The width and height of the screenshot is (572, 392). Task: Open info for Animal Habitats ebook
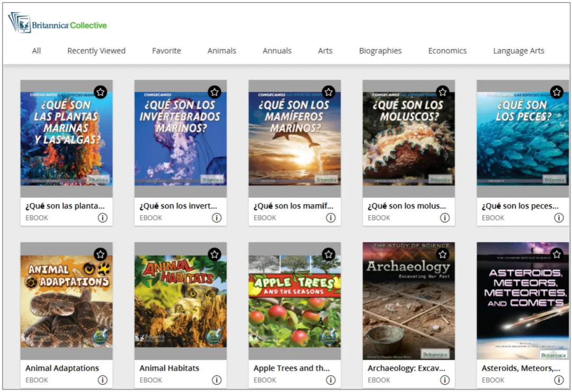[x=217, y=380]
